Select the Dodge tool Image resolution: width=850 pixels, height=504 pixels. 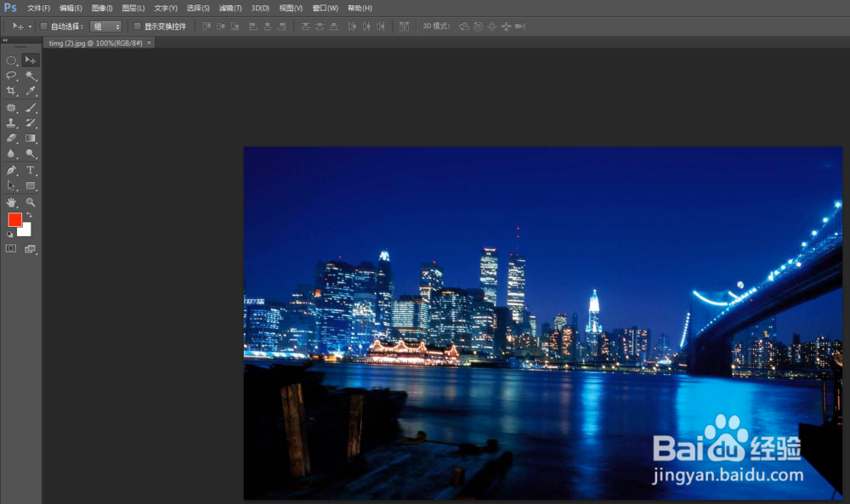click(x=31, y=154)
